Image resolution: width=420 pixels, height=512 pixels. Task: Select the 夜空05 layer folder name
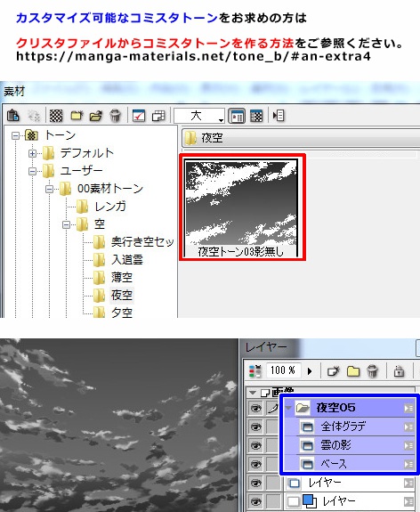335,408
